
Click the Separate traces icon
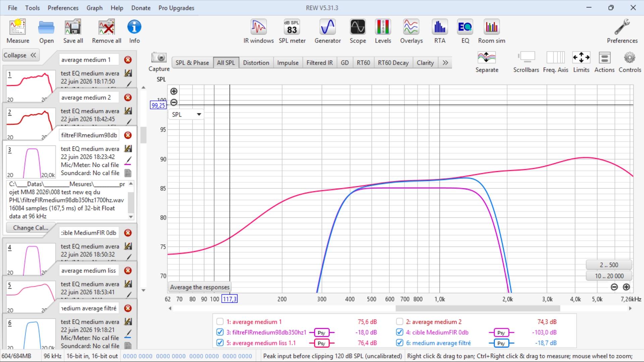pyautogui.click(x=487, y=62)
